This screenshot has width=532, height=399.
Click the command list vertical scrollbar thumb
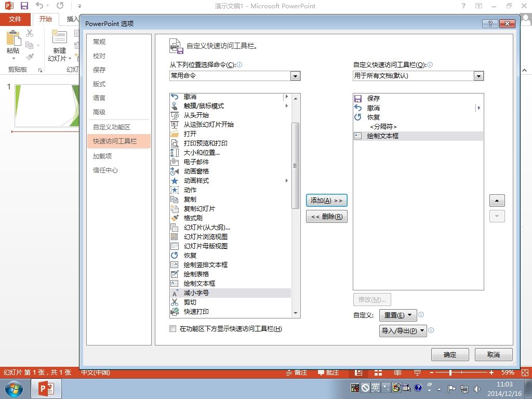click(x=295, y=166)
